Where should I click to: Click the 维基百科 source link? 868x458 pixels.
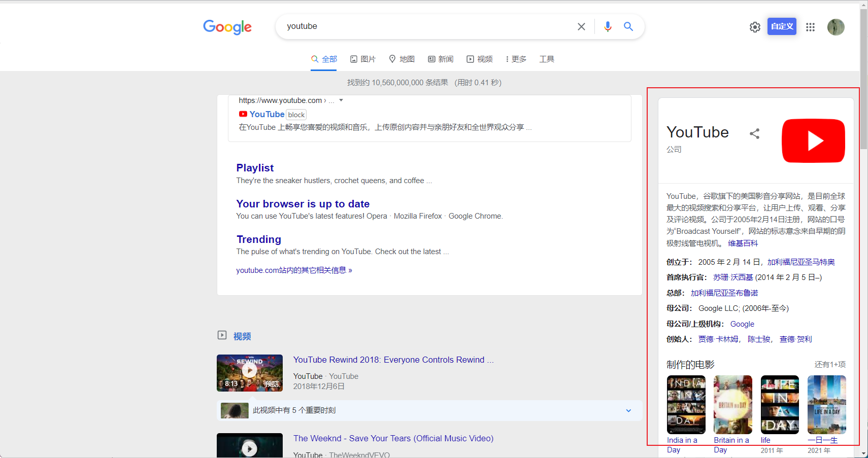coord(743,243)
